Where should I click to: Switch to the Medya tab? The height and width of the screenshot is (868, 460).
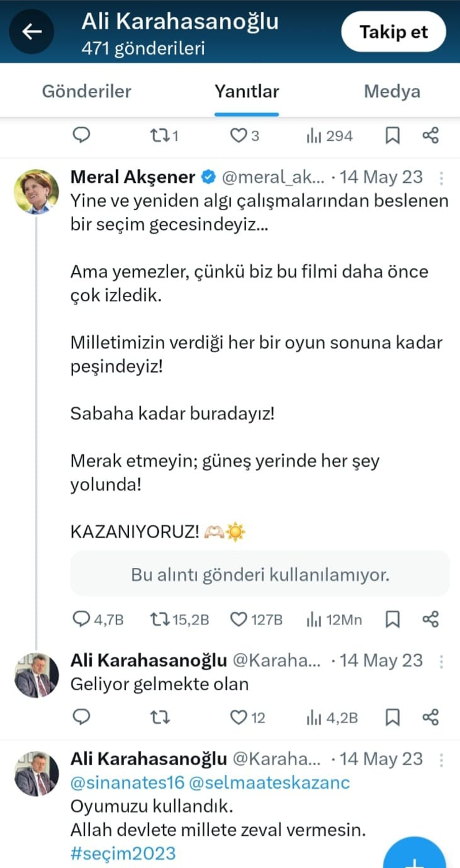[x=392, y=92]
